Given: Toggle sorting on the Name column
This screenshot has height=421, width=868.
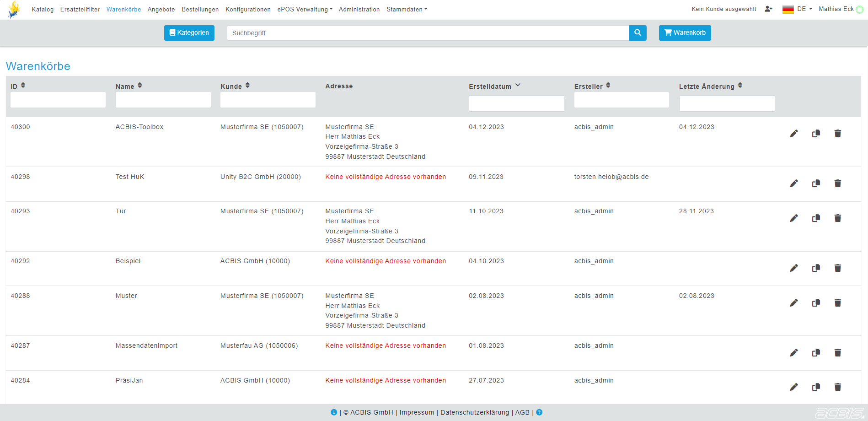Looking at the screenshot, I should 139,86.
